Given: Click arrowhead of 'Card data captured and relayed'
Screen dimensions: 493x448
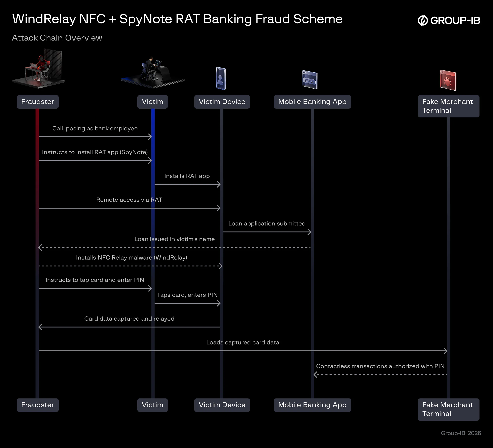Looking at the screenshot, I should 40,327.
